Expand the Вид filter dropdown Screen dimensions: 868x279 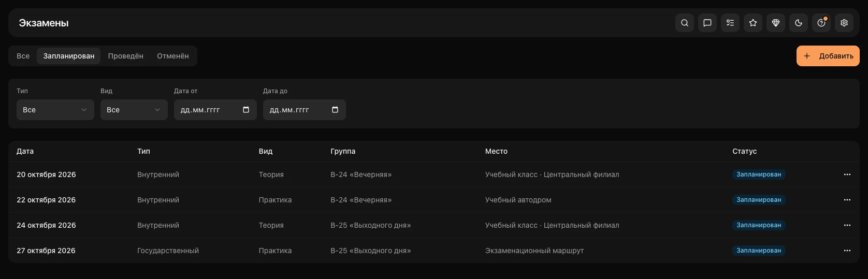[134, 110]
